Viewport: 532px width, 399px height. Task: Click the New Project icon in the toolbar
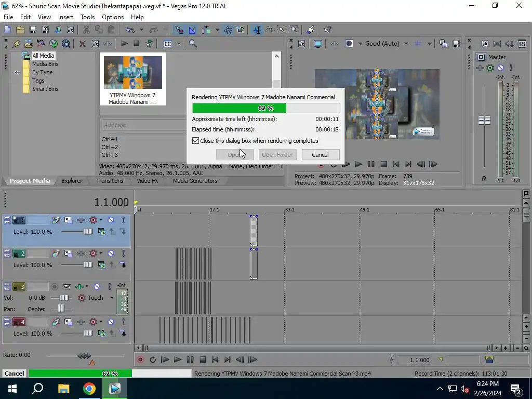(x=7, y=30)
